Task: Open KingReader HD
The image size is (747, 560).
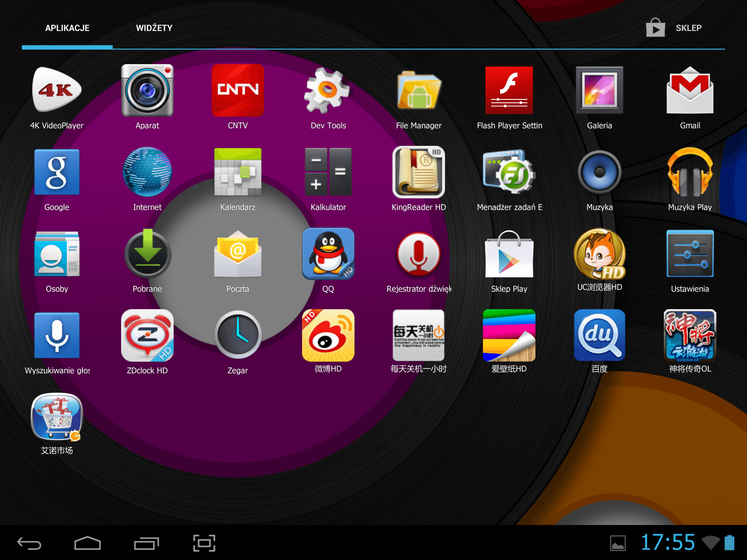Action: click(419, 172)
